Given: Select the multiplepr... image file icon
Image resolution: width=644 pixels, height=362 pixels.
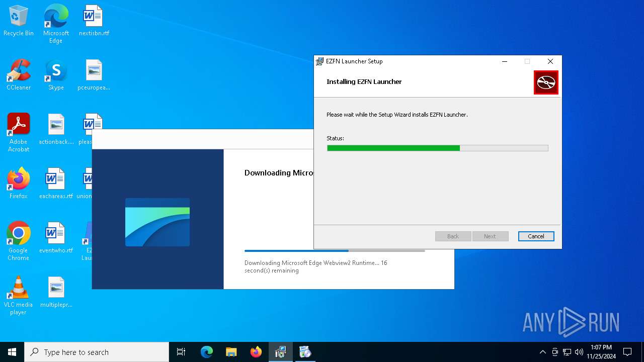Looking at the screenshot, I should coord(56,292).
